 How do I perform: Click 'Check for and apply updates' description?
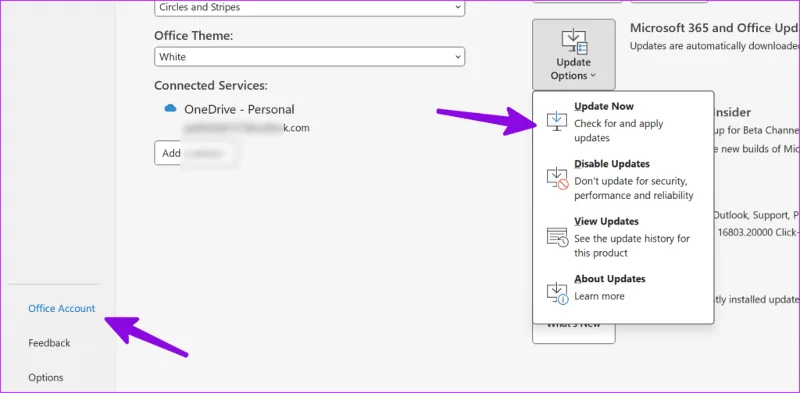click(x=619, y=131)
